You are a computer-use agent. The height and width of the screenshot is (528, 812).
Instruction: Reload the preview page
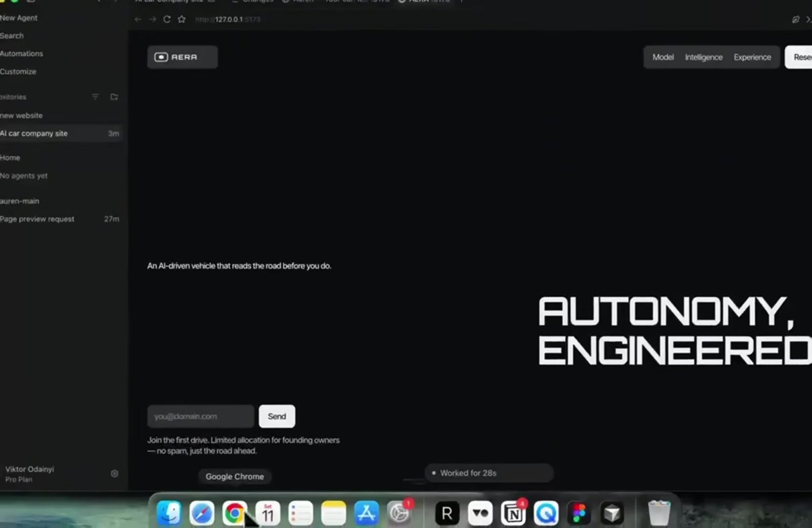point(167,19)
